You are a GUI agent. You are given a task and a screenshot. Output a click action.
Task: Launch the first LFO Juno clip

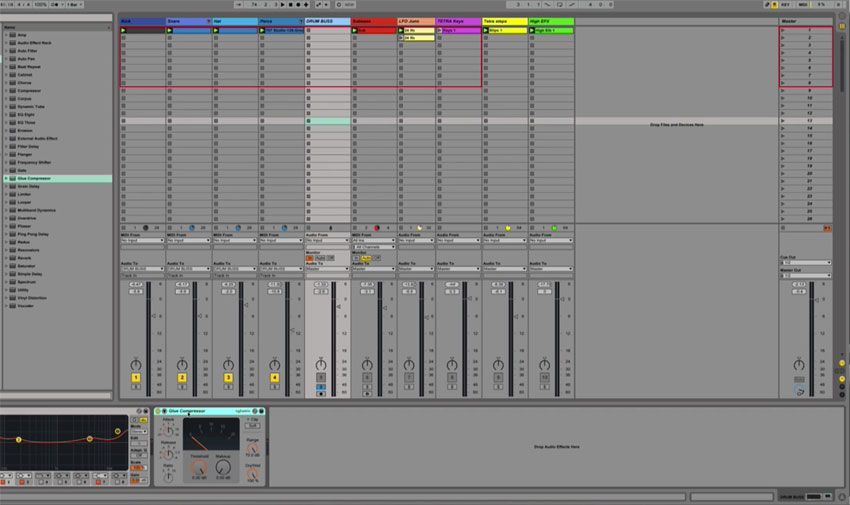[401, 30]
